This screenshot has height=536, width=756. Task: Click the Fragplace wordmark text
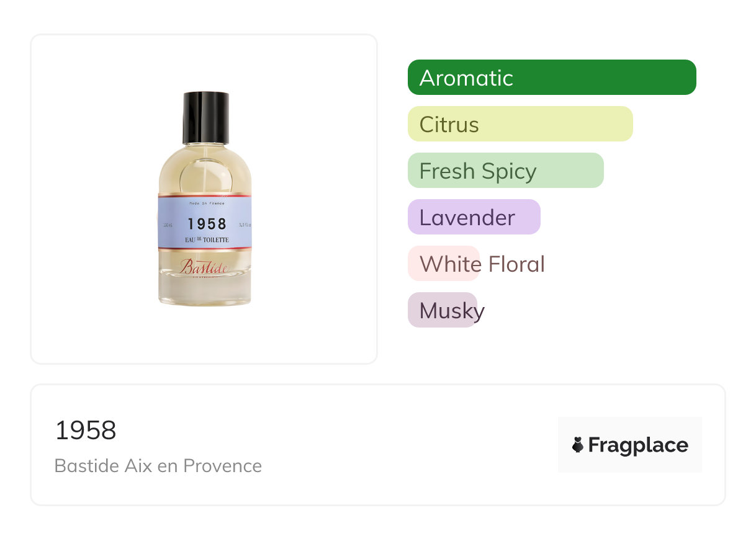(x=638, y=445)
